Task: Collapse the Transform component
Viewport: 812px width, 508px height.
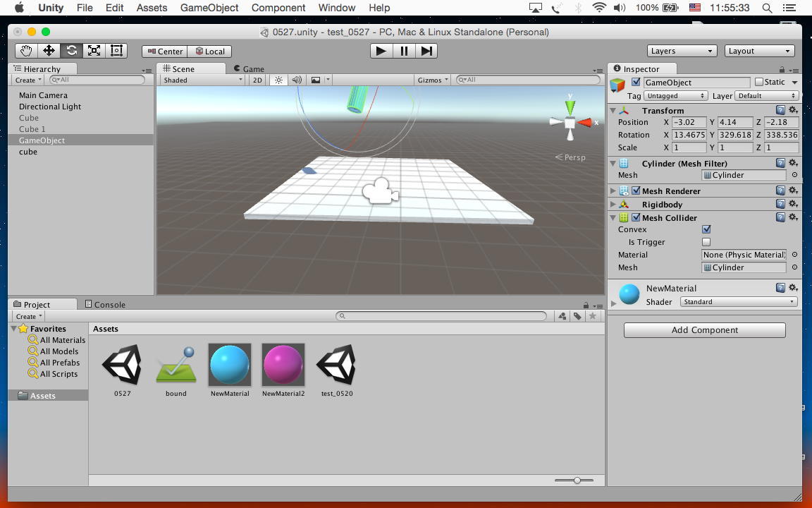Action: [613, 110]
